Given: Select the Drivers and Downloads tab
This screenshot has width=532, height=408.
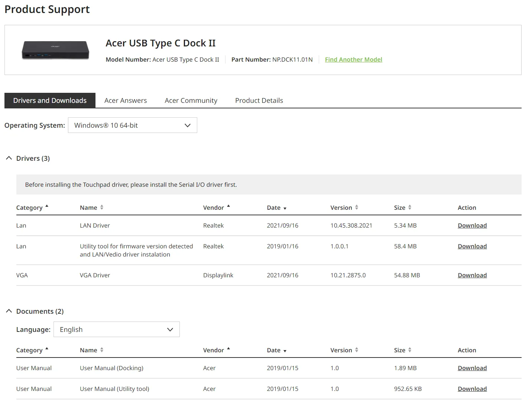Looking at the screenshot, I should (x=50, y=100).
